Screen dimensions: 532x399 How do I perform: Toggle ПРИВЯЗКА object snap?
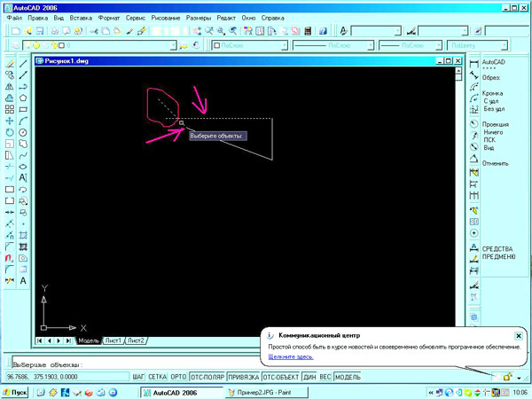(x=242, y=377)
